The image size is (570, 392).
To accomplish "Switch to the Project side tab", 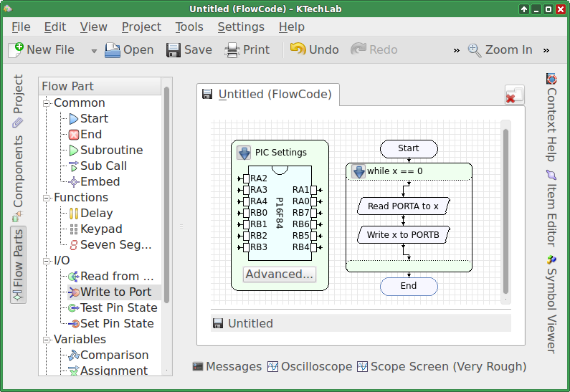I will (18, 101).
